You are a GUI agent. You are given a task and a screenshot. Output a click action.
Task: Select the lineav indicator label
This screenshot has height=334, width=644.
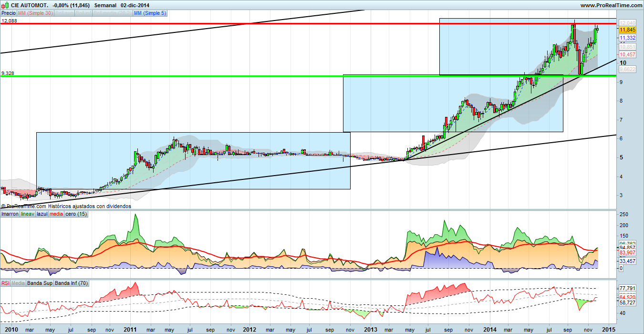(x=28, y=214)
